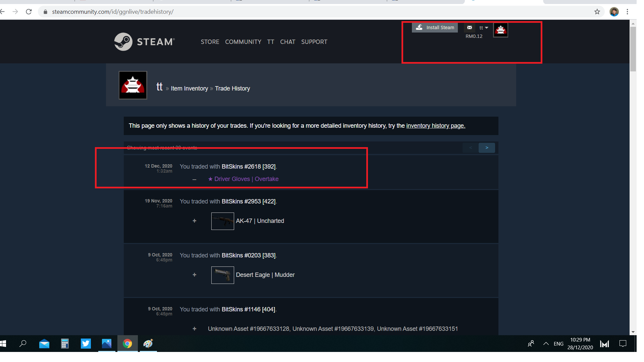
Task: Open the tray icon next to the clock
Action: click(x=604, y=344)
